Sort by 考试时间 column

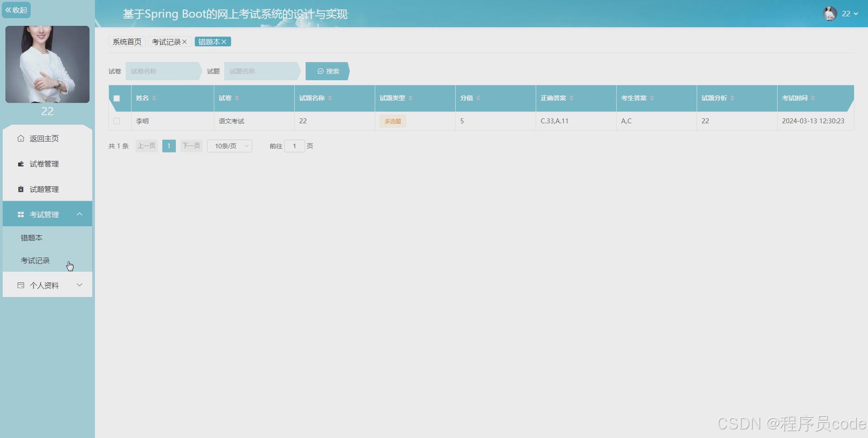(813, 98)
